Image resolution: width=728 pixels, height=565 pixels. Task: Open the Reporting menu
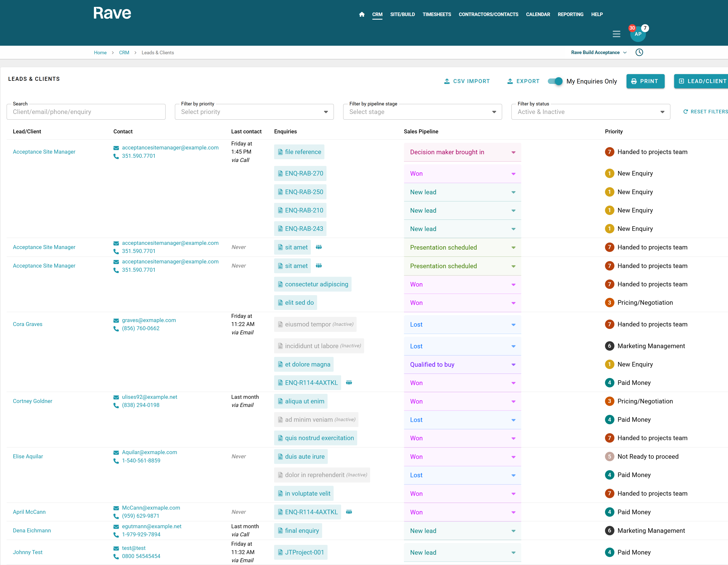pyautogui.click(x=570, y=14)
